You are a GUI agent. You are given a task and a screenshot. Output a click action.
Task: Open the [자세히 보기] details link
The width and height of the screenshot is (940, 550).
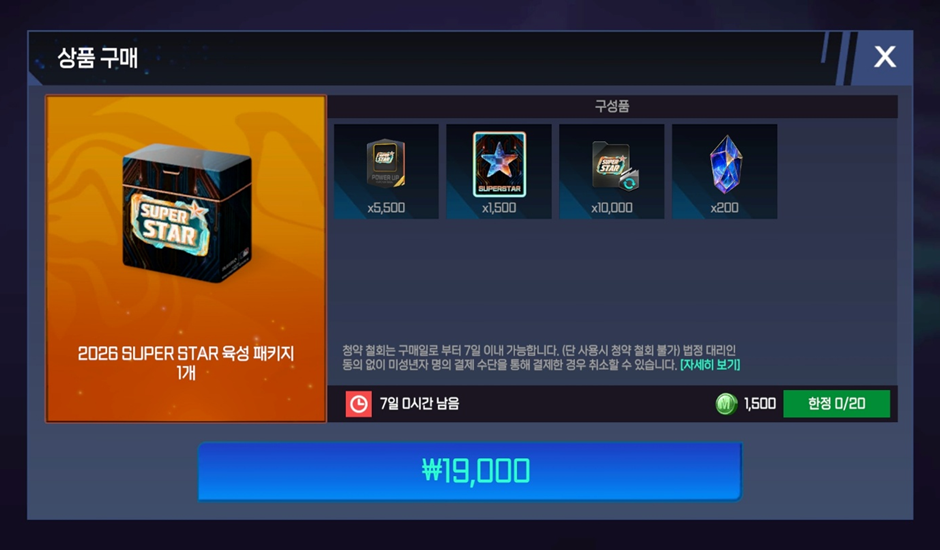tap(710, 365)
